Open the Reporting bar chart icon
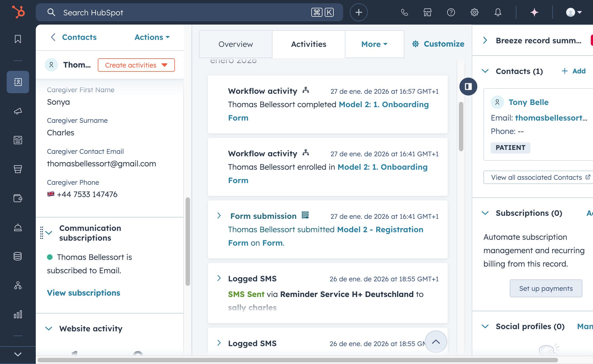593x364 pixels. click(18, 314)
